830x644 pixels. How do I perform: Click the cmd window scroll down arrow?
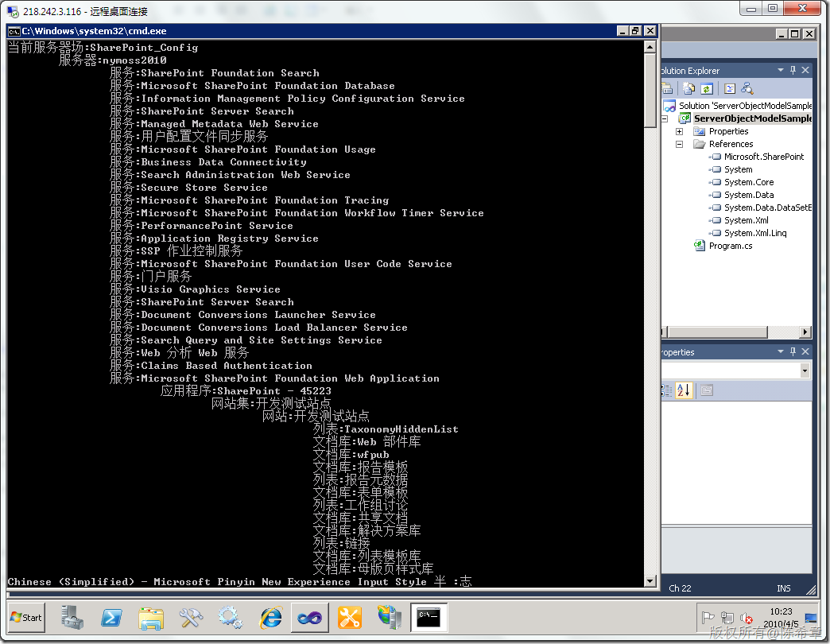(x=650, y=580)
